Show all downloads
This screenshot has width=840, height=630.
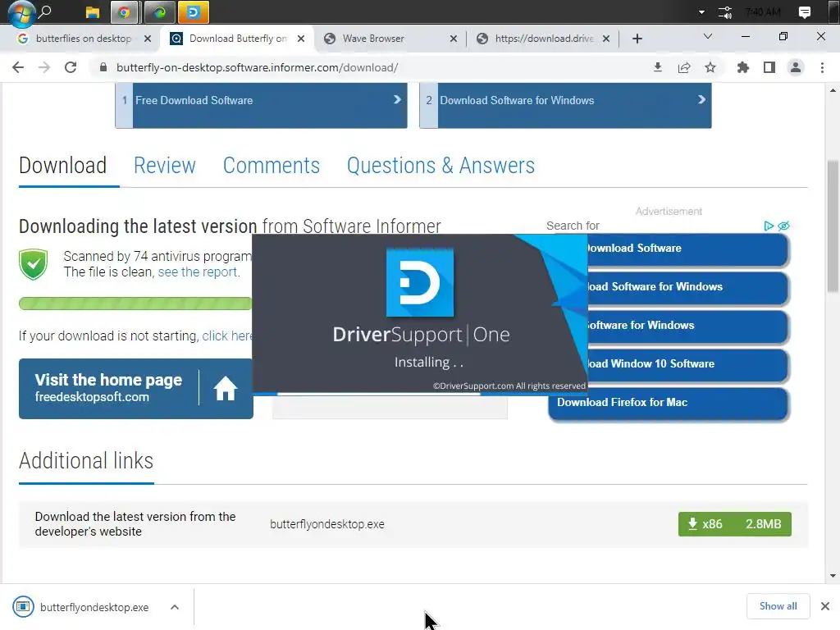pyautogui.click(x=778, y=606)
